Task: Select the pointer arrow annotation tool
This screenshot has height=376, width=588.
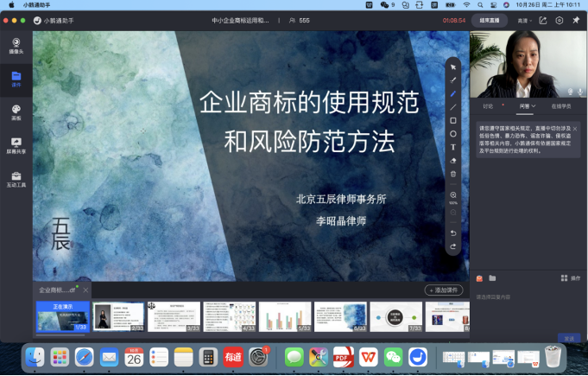Action: point(453,67)
